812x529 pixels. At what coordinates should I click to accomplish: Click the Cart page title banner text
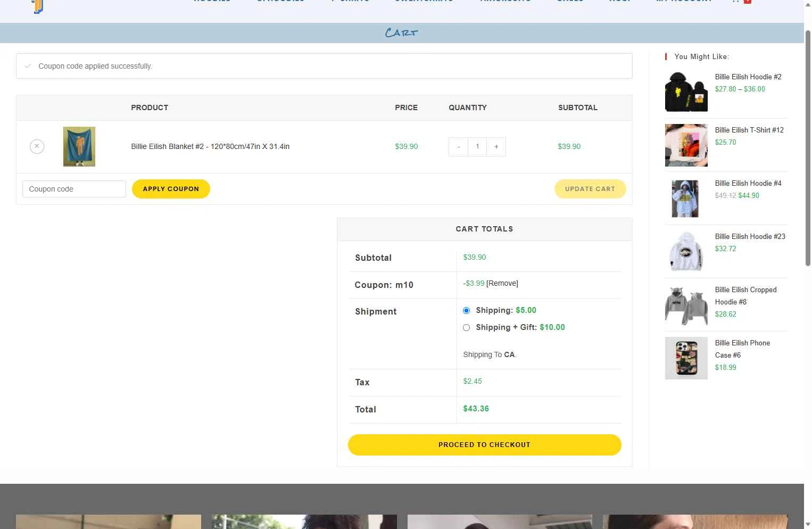click(402, 33)
